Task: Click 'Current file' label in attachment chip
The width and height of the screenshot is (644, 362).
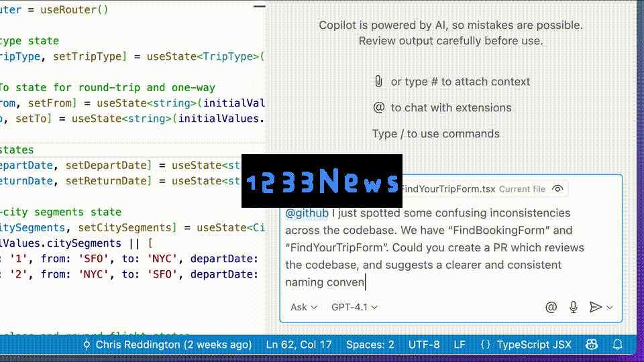Action: tap(522, 189)
